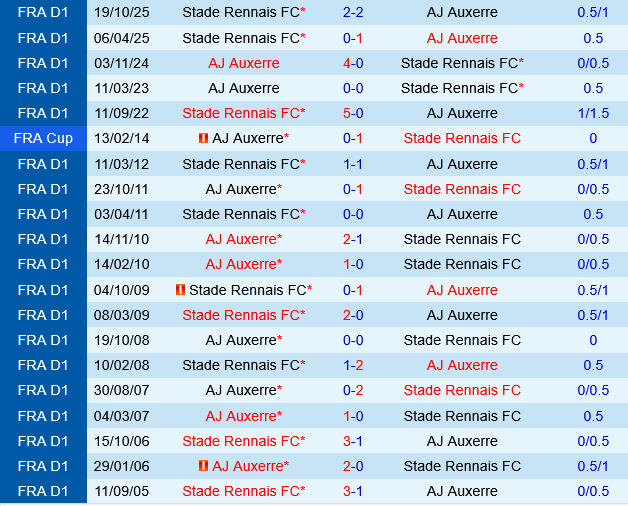Select the FRA Cup league label
Image resolution: width=628 pixels, height=506 pixels.
pyautogui.click(x=43, y=138)
